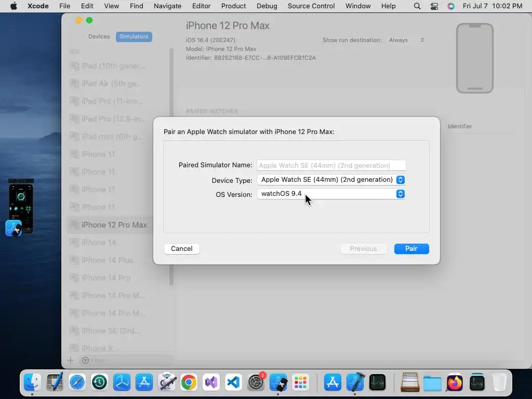Open the Apple menu
Screen dimensions: 532x399
click(x=14, y=6)
